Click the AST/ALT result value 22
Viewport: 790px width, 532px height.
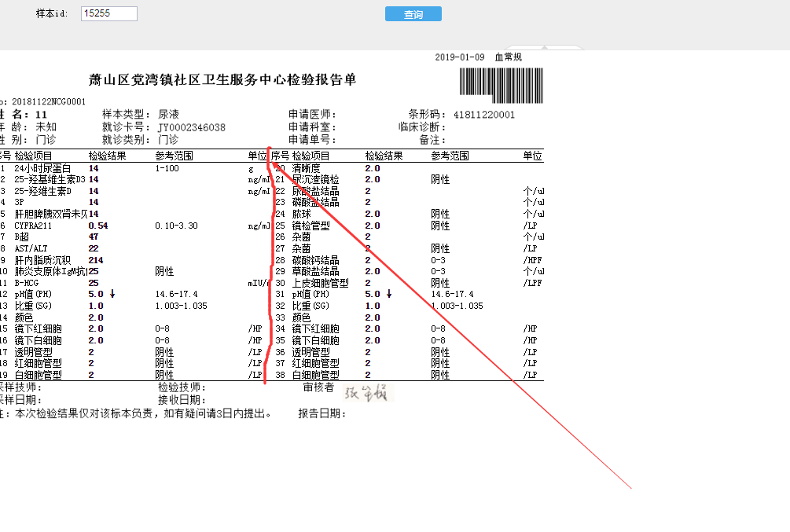pos(94,248)
